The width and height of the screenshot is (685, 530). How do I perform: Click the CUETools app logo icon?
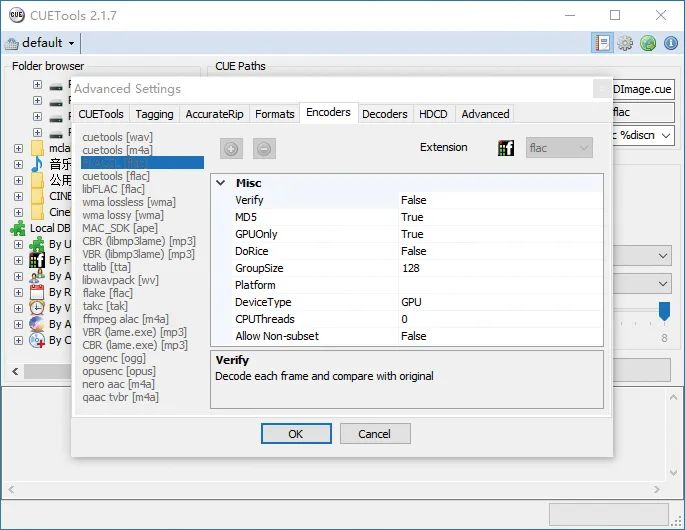click(x=16, y=15)
